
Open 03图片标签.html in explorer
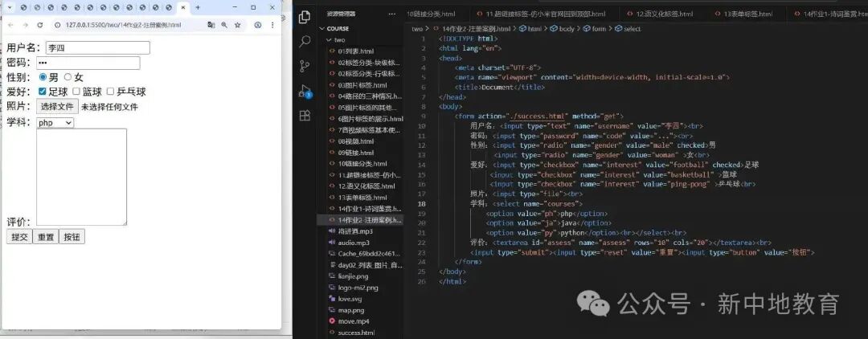363,85
